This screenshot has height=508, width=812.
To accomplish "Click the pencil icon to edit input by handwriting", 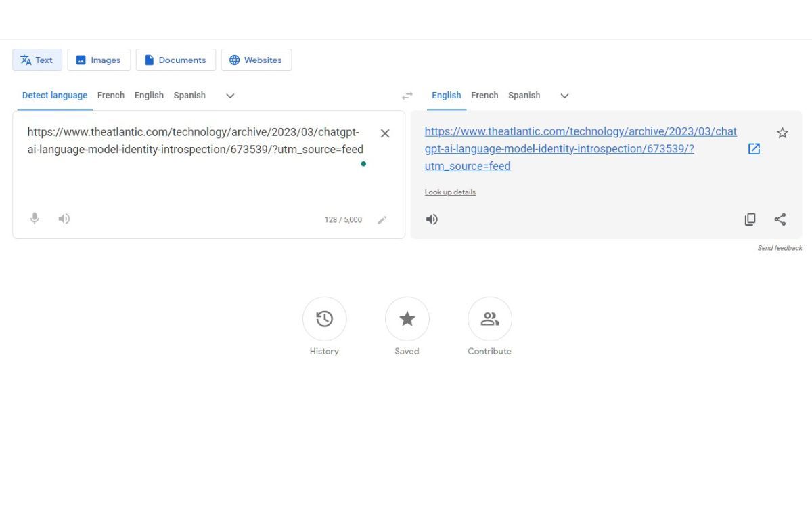I will coord(382,219).
